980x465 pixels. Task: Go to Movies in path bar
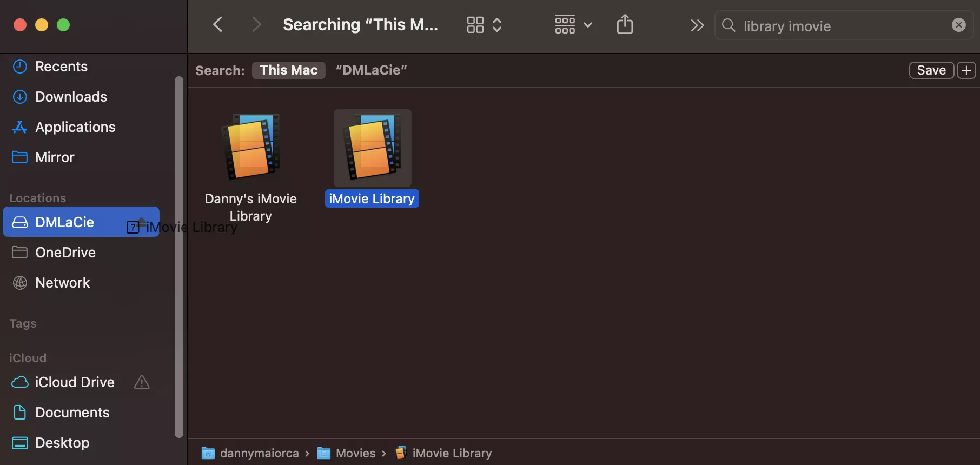(347, 453)
